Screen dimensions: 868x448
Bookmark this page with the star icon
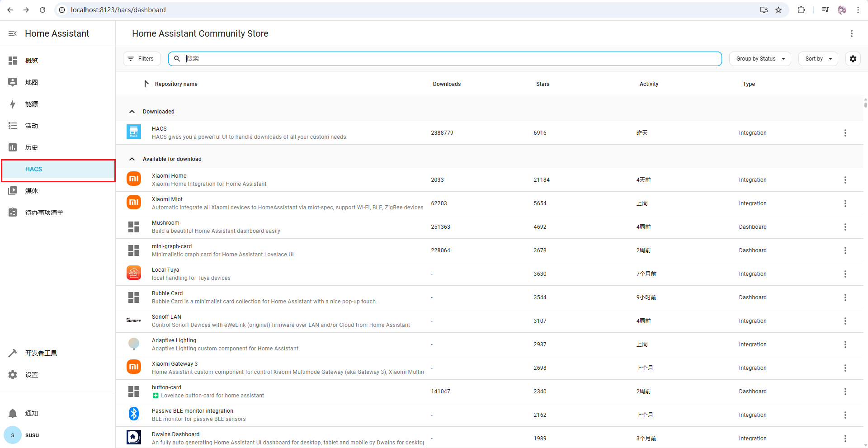click(778, 10)
